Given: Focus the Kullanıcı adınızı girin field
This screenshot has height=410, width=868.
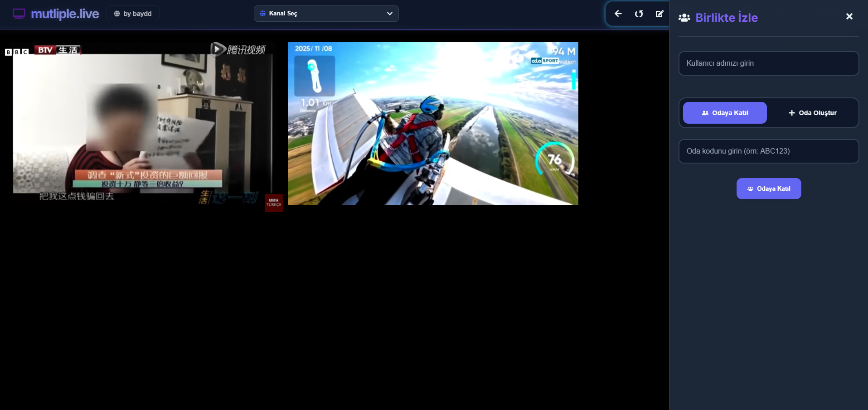Looking at the screenshot, I should pyautogui.click(x=768, y=63).
